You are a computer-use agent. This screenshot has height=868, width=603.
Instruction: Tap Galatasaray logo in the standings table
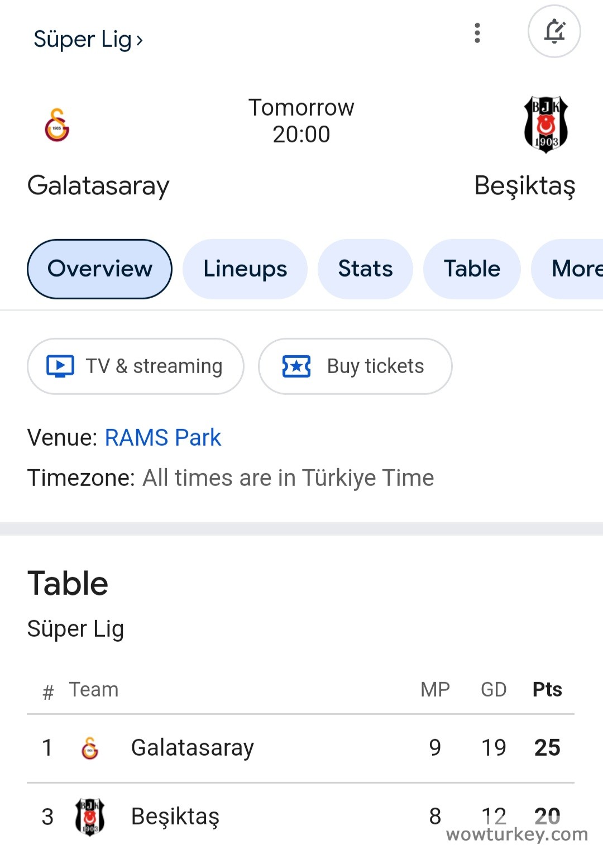pos(90,748)
